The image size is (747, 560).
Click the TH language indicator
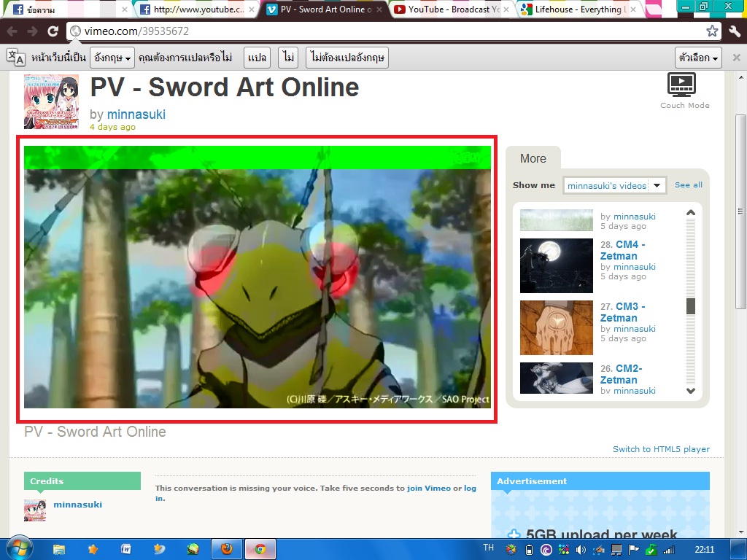pos(489,548)
